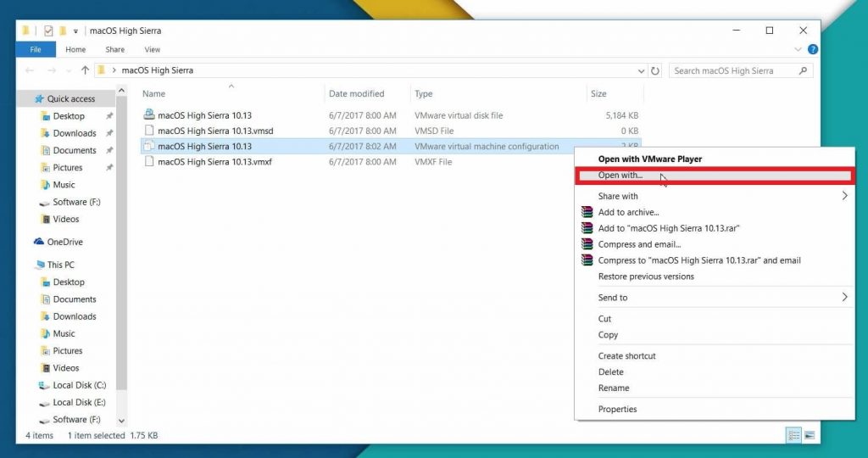
Task: Click the "VMware virtual disk file" type cell
Action: [x=459, y=115]
